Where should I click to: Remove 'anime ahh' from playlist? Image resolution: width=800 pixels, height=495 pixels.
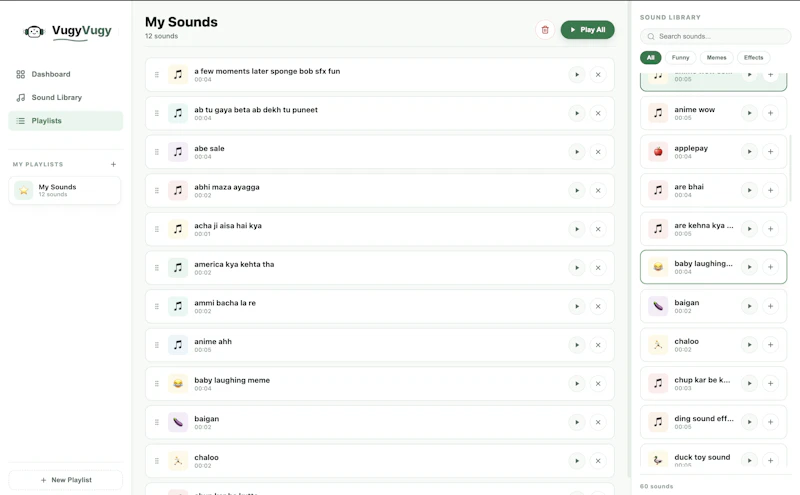coord(598,345)
